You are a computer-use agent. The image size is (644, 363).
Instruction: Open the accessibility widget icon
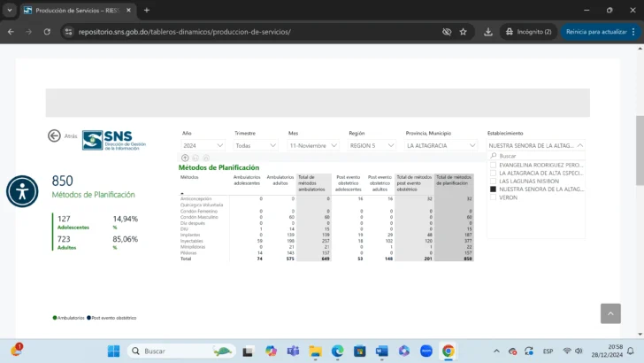pos(22,190)
